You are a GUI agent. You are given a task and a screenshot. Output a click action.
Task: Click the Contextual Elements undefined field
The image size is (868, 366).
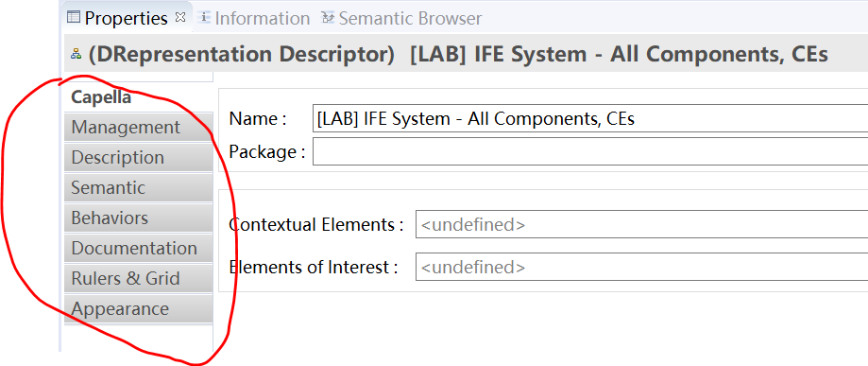(641, 224)
